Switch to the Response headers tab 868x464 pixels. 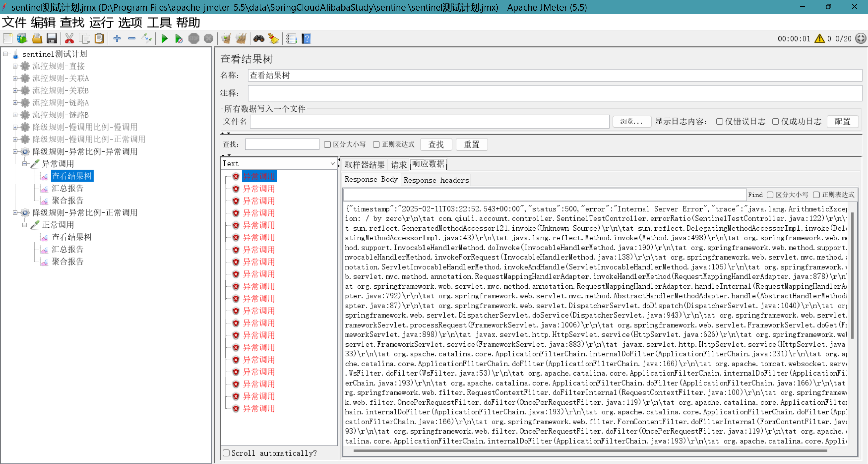[436, 180]
